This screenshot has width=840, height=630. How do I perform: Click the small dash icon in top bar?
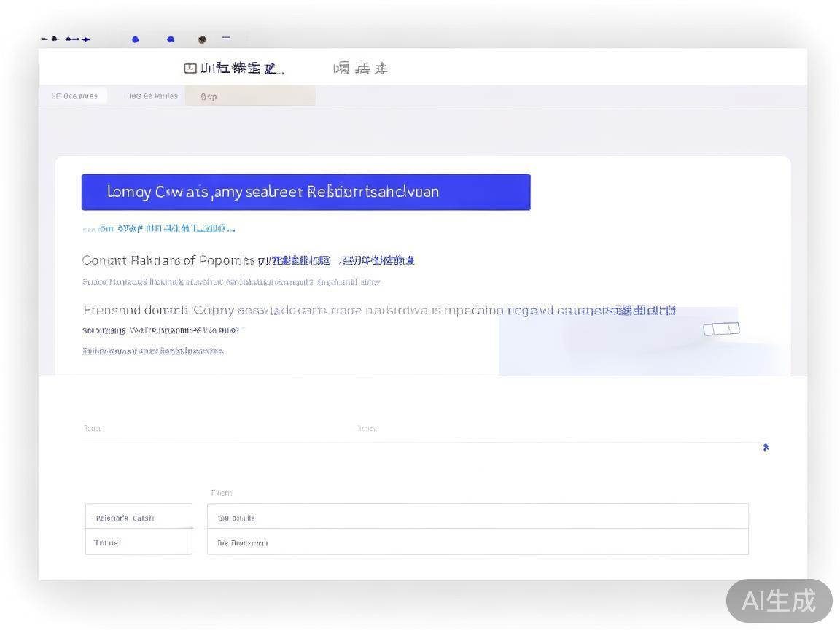click(x=226, y=37)
